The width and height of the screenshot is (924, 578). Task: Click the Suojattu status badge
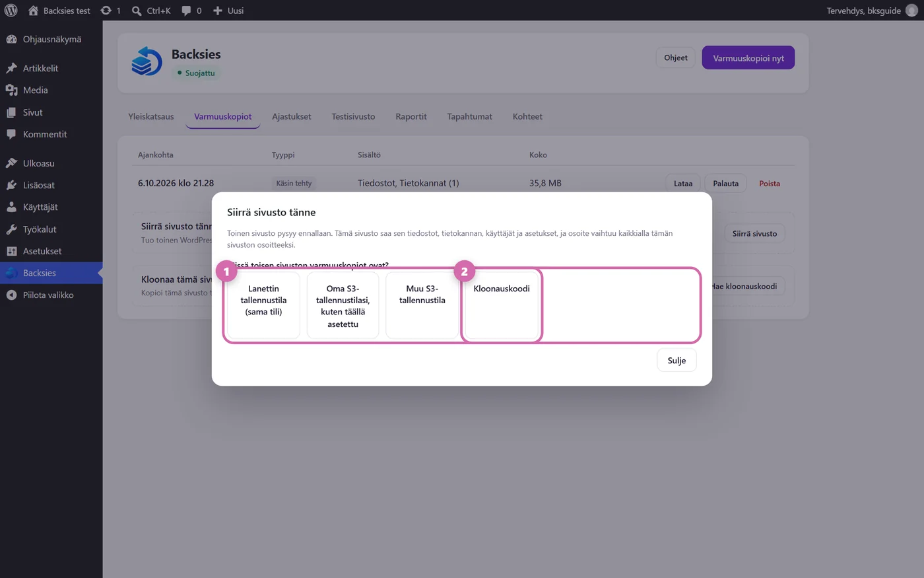coord(196,73)
